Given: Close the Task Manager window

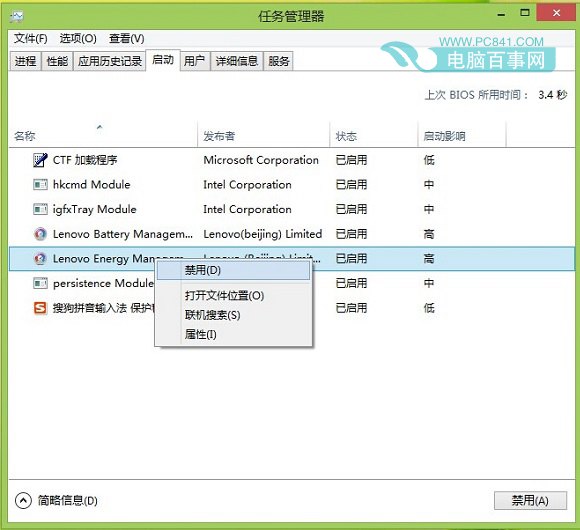Looking at the screenshot, I should click(556, 13).
